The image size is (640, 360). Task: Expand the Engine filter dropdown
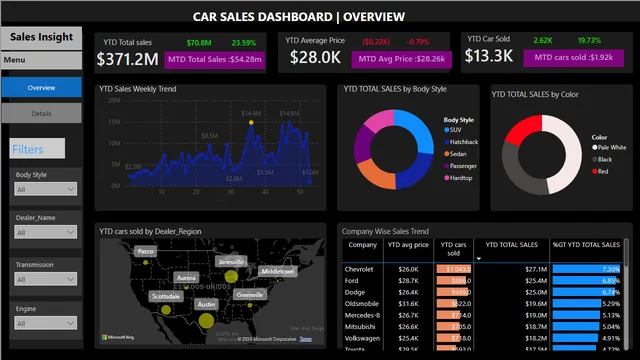(46, 323)
